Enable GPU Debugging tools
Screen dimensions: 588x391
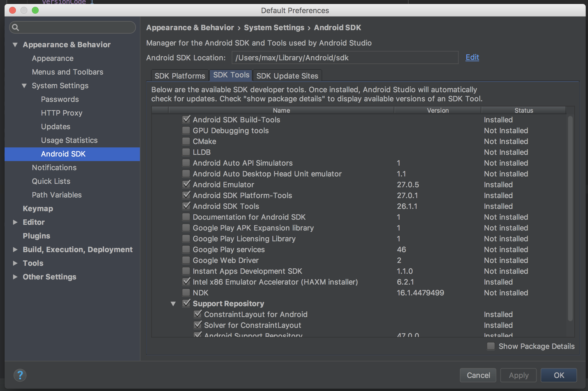(186, 130)
